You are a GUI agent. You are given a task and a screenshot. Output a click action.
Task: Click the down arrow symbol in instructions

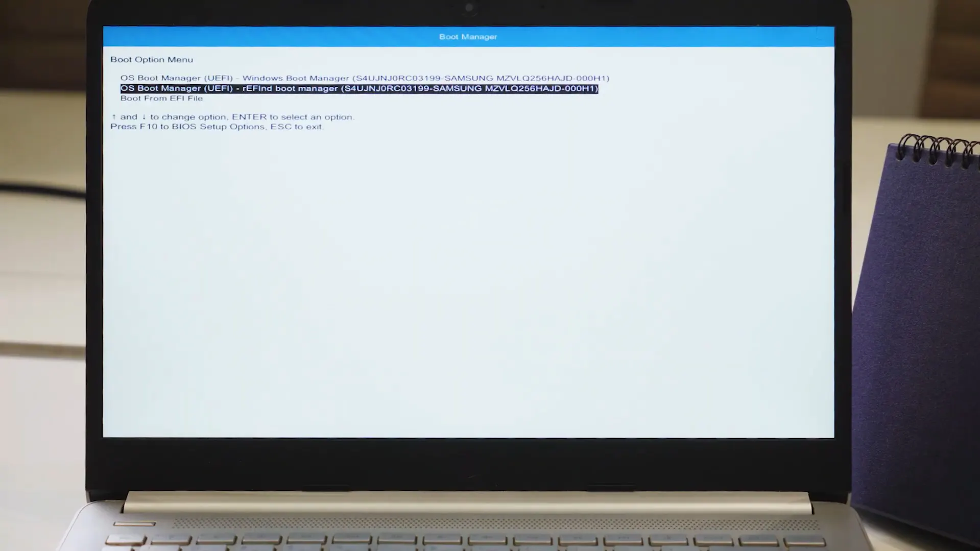145,116
